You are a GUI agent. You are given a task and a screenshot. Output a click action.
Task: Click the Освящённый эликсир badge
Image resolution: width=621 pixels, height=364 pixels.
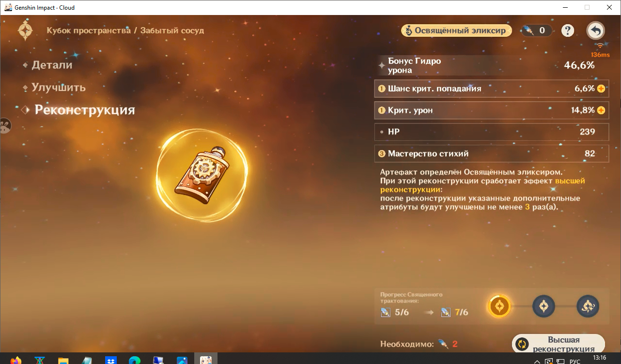pyautogui.click(x=456, y=30)
